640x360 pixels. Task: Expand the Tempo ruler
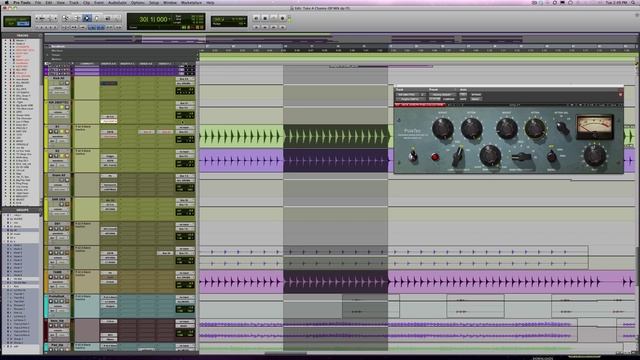tap(47, 55)
